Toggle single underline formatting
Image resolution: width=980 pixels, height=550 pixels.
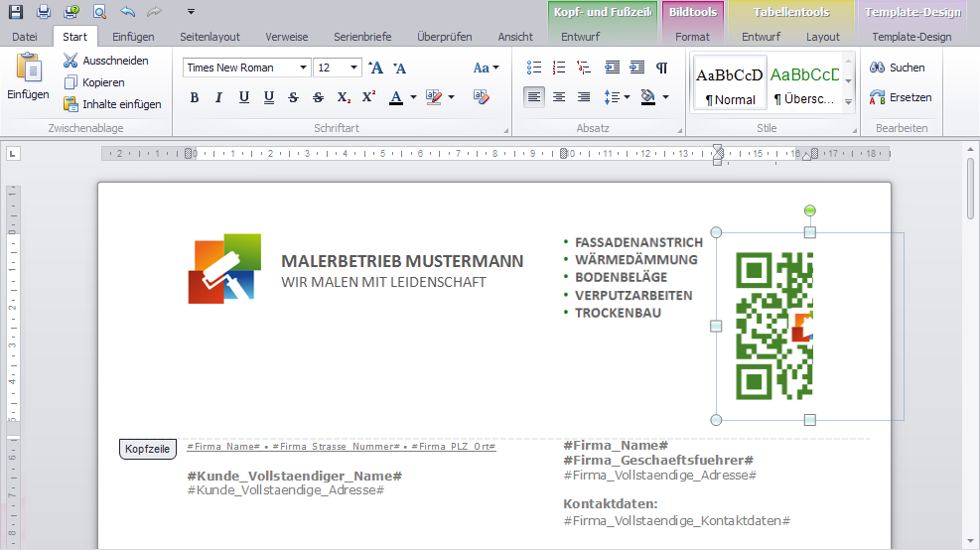point(243,97)
